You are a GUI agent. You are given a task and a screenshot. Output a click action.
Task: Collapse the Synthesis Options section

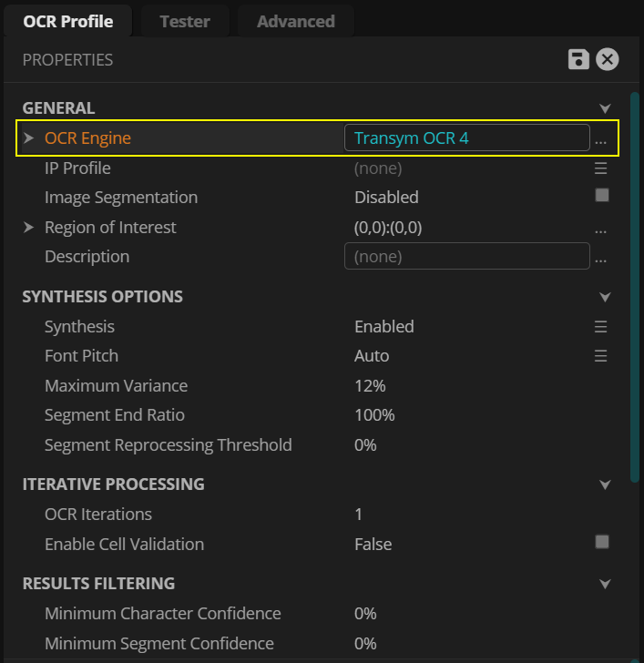605,297
